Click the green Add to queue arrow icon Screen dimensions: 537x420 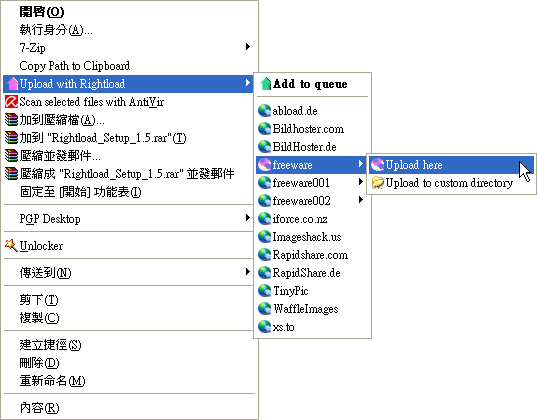pyautogui.click(x=265, y=84)
